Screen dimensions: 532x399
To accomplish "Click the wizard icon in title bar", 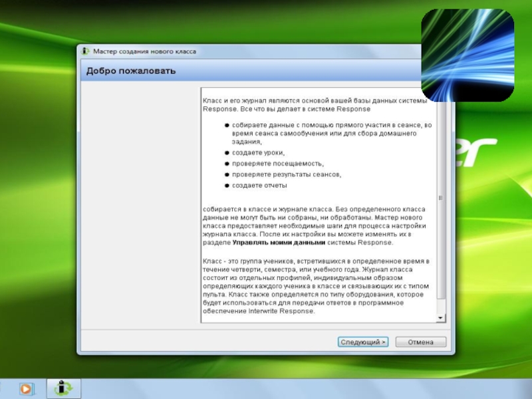I will pos(85,51).
